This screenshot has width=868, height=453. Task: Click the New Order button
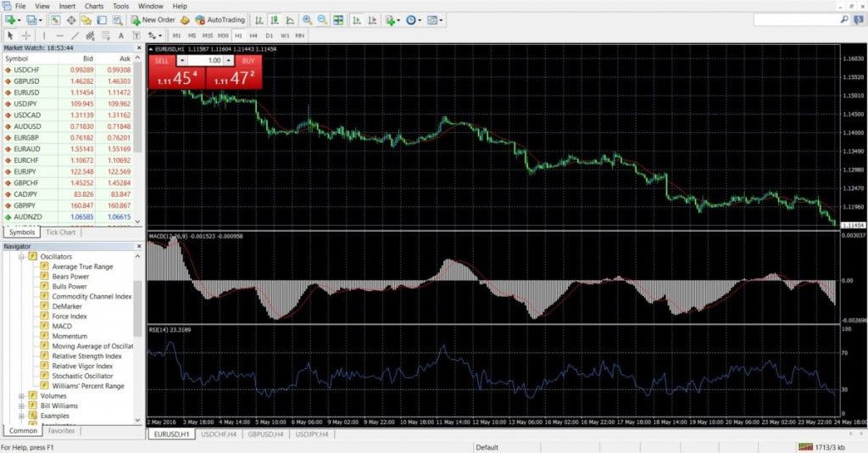tap(153, 20)
